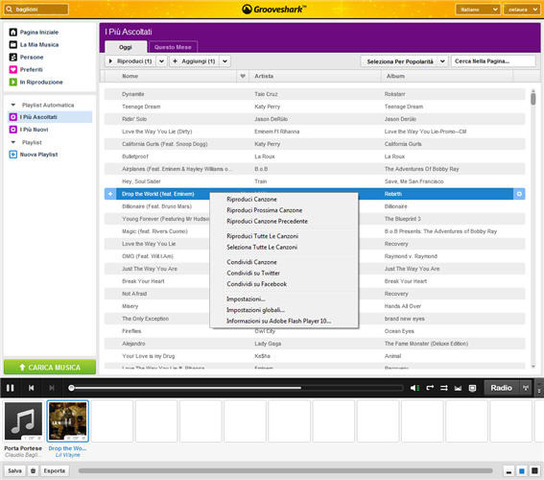Skip to the next track
This screenshot has height=480, width=544.
[x=52, y=388]
